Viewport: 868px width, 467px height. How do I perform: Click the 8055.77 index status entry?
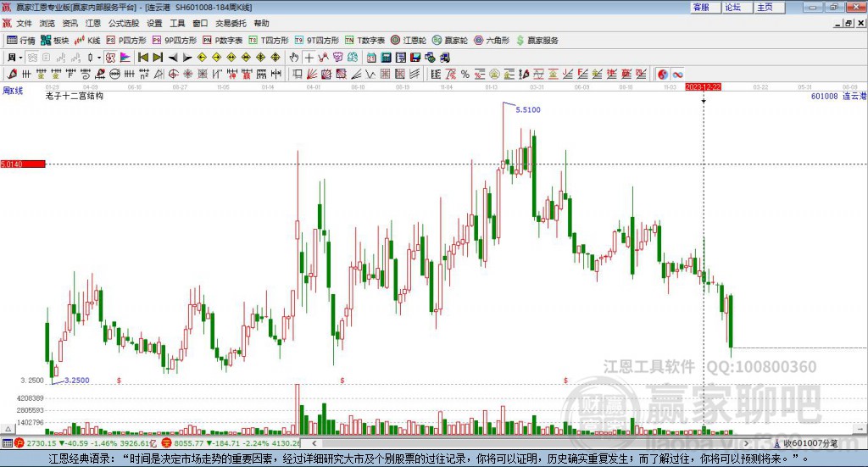click(231, 443)
